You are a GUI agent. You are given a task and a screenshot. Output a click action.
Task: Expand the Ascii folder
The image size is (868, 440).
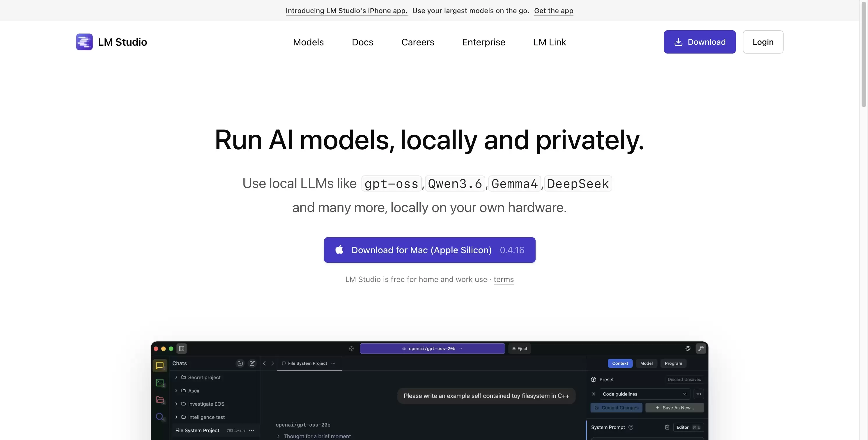click(x=176, y=391)
